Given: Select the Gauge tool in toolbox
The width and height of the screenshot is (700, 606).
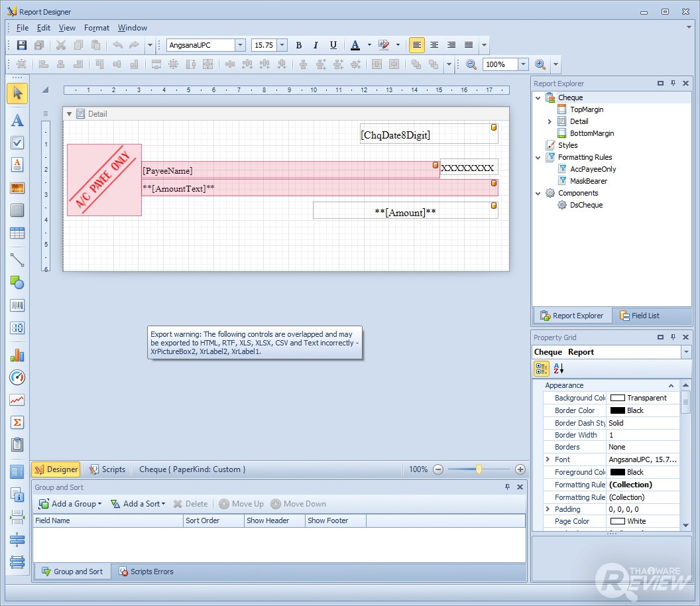Looking at the screenshot, I should [x=17, y=377].
